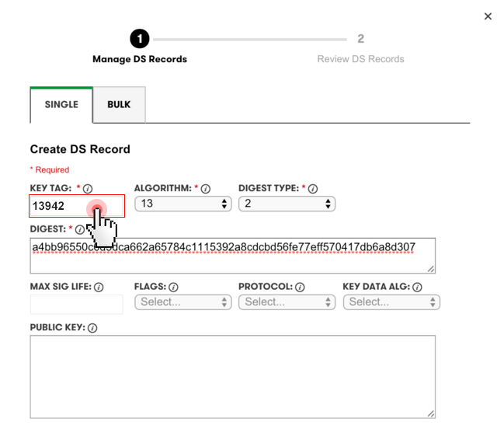Click the Public Key info icon
Viewport: 504px width, 436px height.
[x=92, y=329]
